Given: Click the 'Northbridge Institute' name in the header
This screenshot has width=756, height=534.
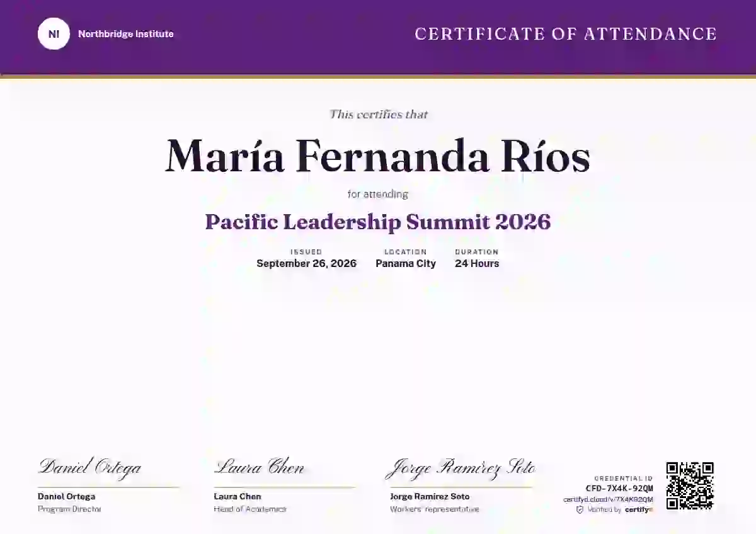Looking at the screenshot, I should (126, 34).
